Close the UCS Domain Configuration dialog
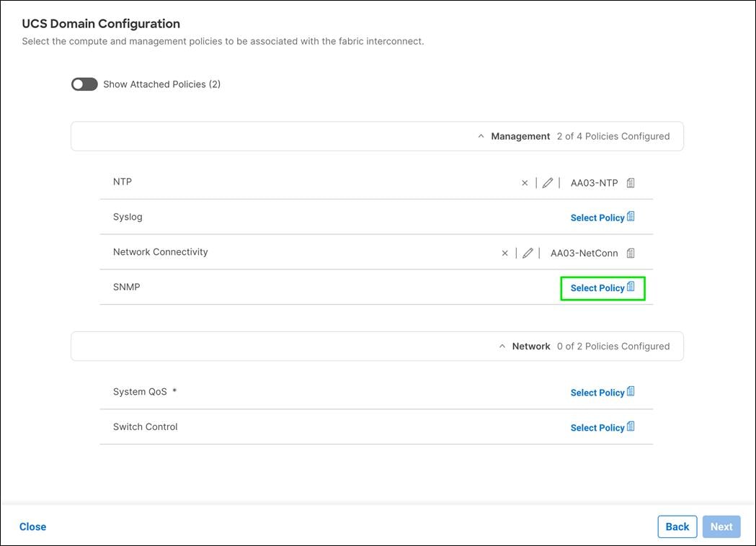The width and height of the screenshot is (756, 546). (x=32, y=527)
